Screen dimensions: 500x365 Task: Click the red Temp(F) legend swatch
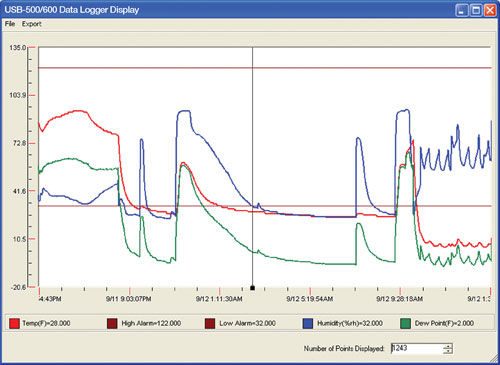[14, 323]
